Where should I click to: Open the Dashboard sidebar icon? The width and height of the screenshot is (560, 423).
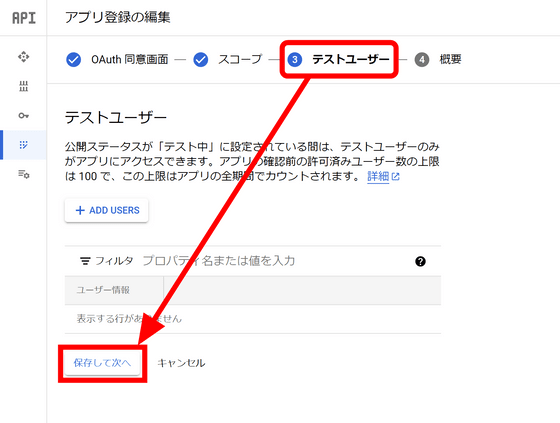[x=24, y=57]
